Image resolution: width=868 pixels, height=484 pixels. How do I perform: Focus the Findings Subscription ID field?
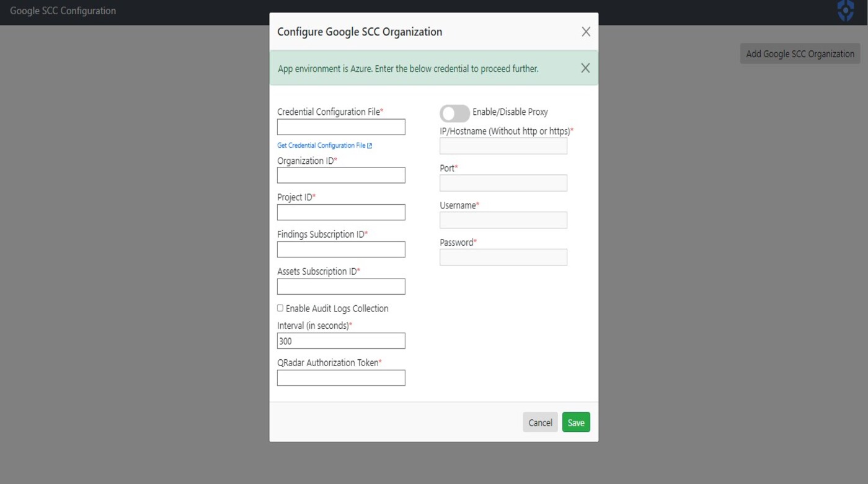(x=341, y=249)
